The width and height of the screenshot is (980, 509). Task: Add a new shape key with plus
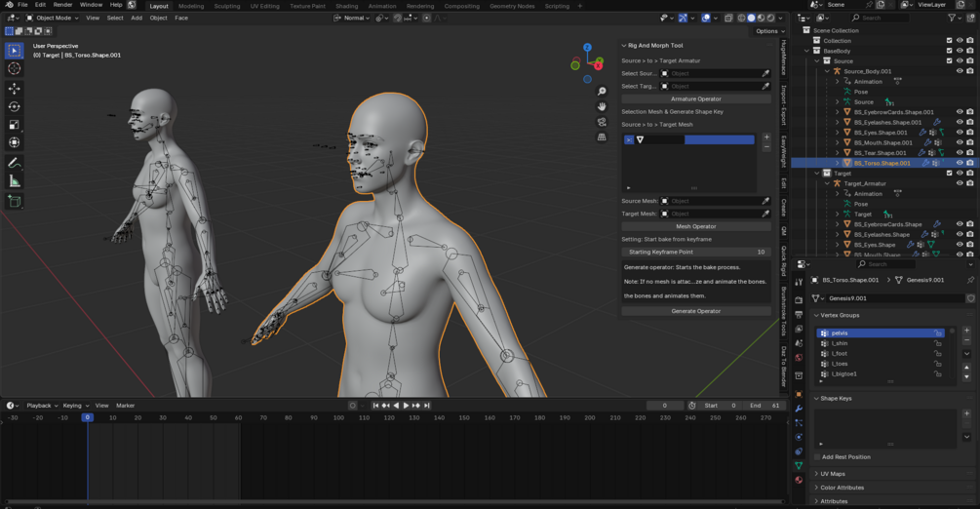click(x=967, y=413)
